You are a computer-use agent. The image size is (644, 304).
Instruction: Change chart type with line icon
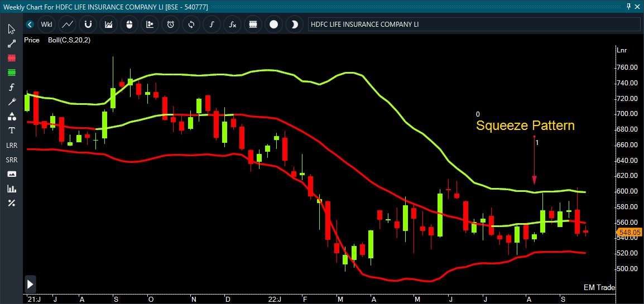(68, 25)
